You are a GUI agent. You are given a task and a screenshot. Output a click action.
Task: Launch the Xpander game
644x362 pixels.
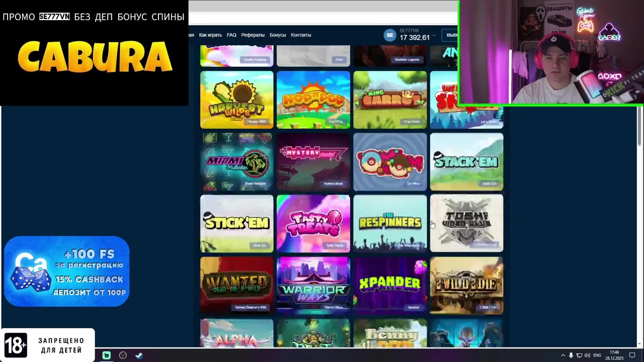(x=390, y=286)
